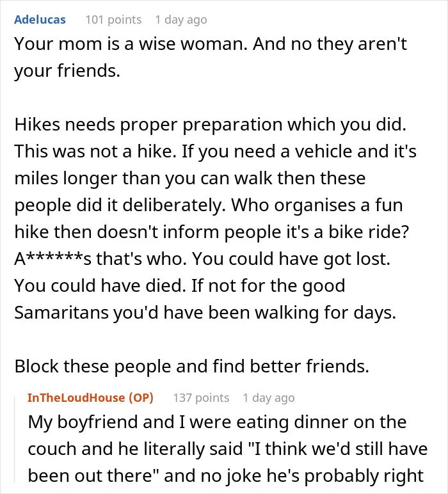
Task: Collapse the reply thread via vertical line
Action: click(x=15, y=440)
